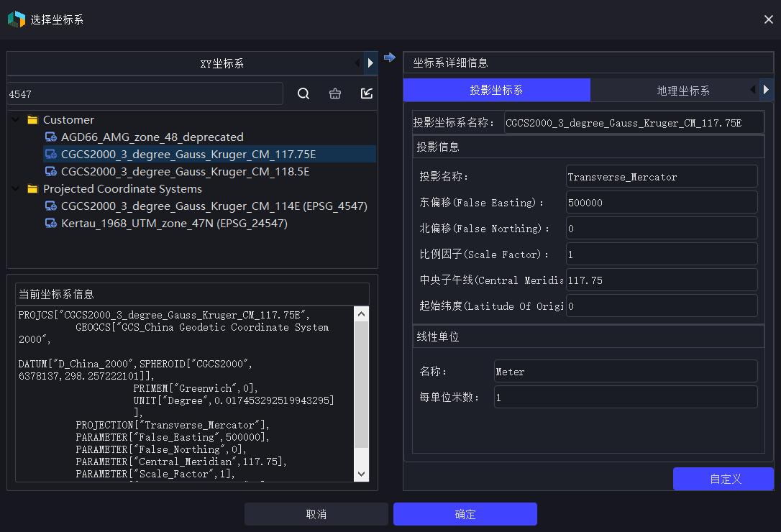Click the AGD66_AMG_zone_48_deprecated coordinate icon
The image size is (781, 532).
point(51,137)
